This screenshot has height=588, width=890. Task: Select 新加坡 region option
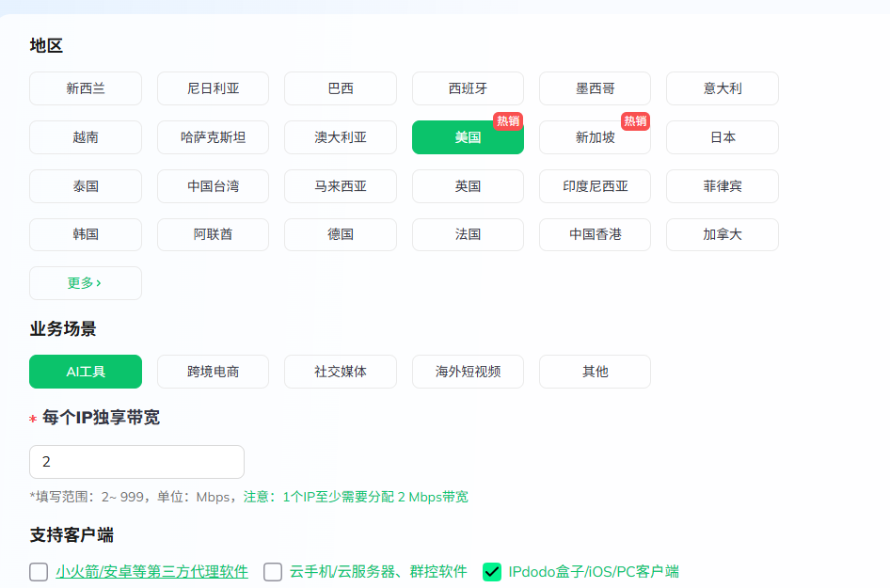[595, 137]
